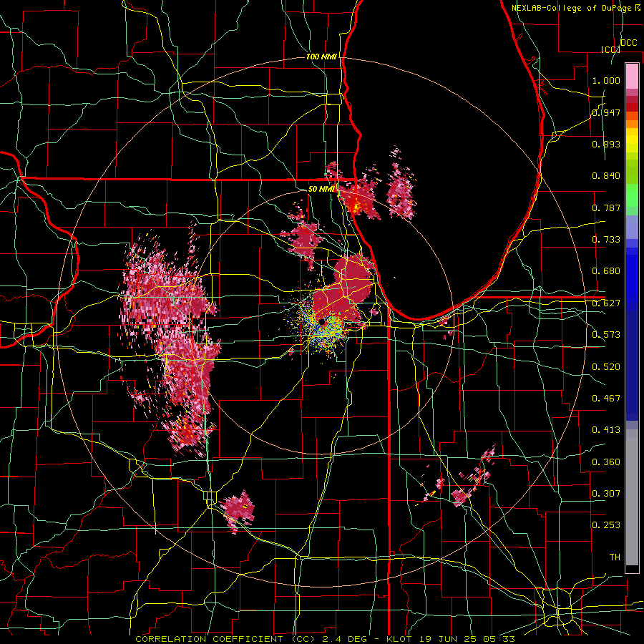644x644 pixels.
Task: Click the 0.413 scale value
Action: pyautogui.click(x=606, y=430)
